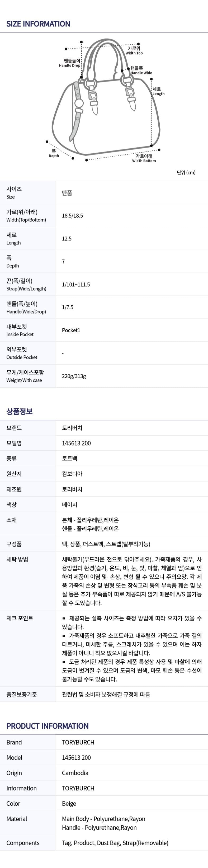Click the 상품정보 section heading
208x868 pixels.
pos(20,411)
